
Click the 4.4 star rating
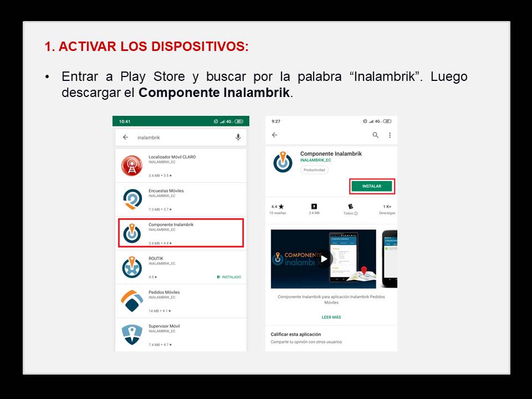tap(278, 206)
